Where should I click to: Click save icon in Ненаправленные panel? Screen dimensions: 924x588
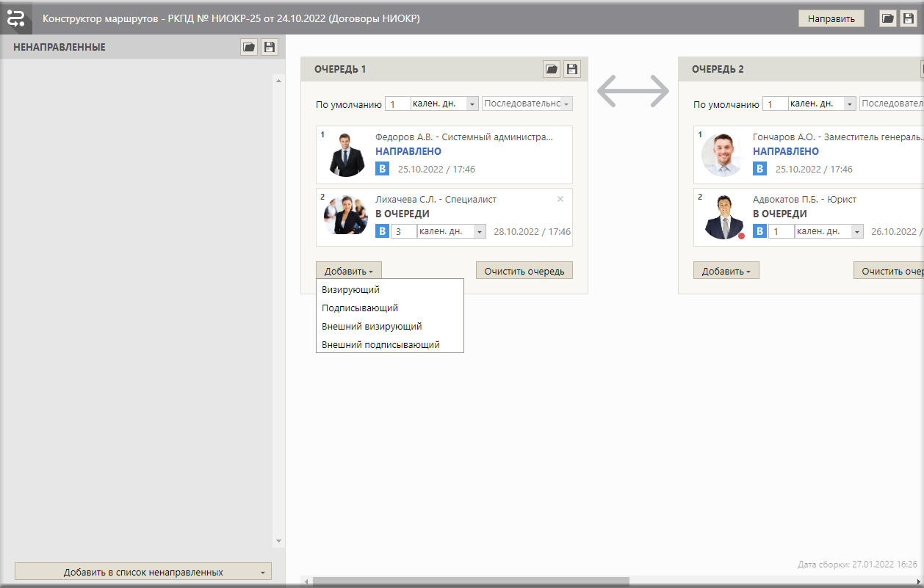[270, 48]
